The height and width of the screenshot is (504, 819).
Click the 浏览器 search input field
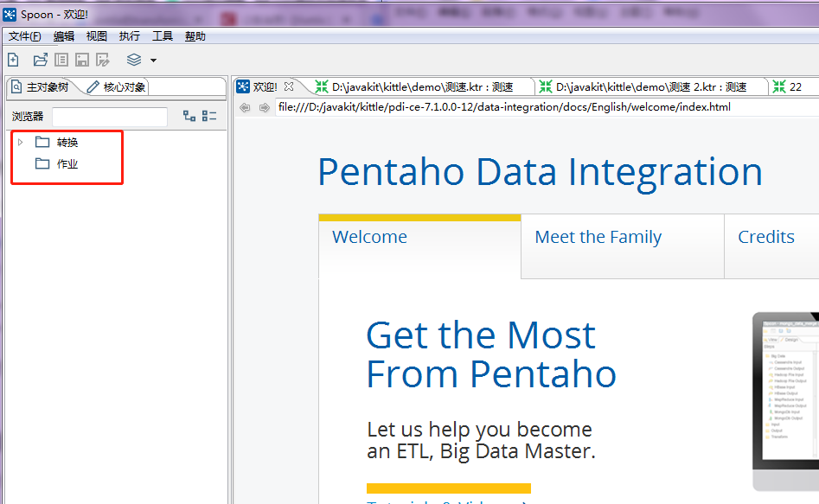[x=110, y=117]
